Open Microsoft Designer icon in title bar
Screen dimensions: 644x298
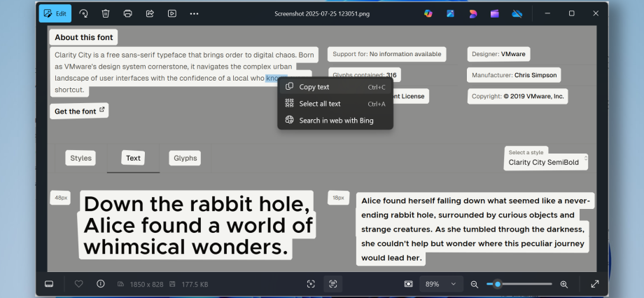472,13
